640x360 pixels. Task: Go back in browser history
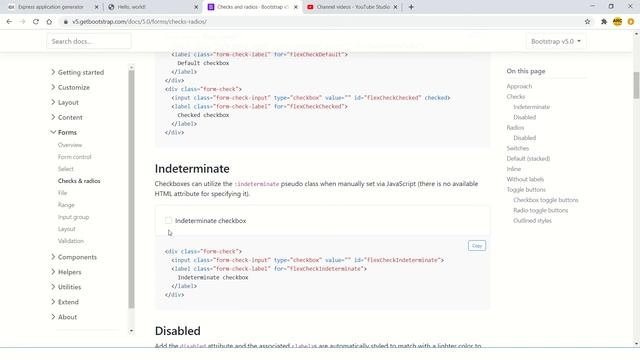click(x=9, y=22)
